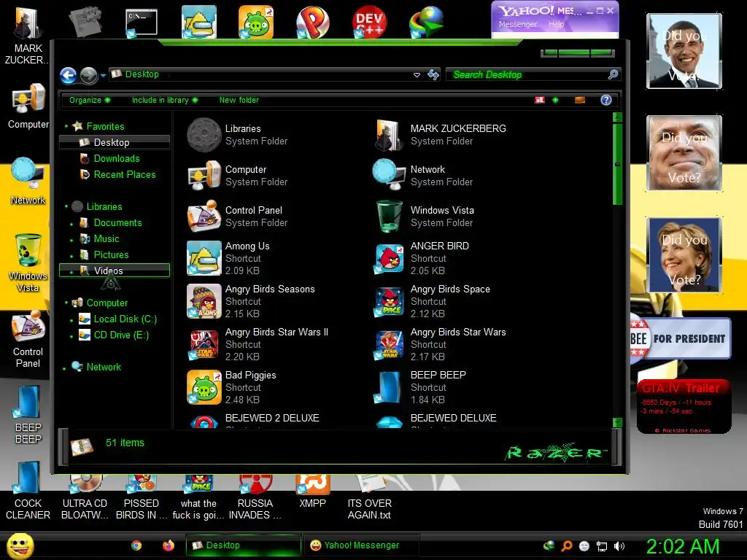Click New folder button

239,100
